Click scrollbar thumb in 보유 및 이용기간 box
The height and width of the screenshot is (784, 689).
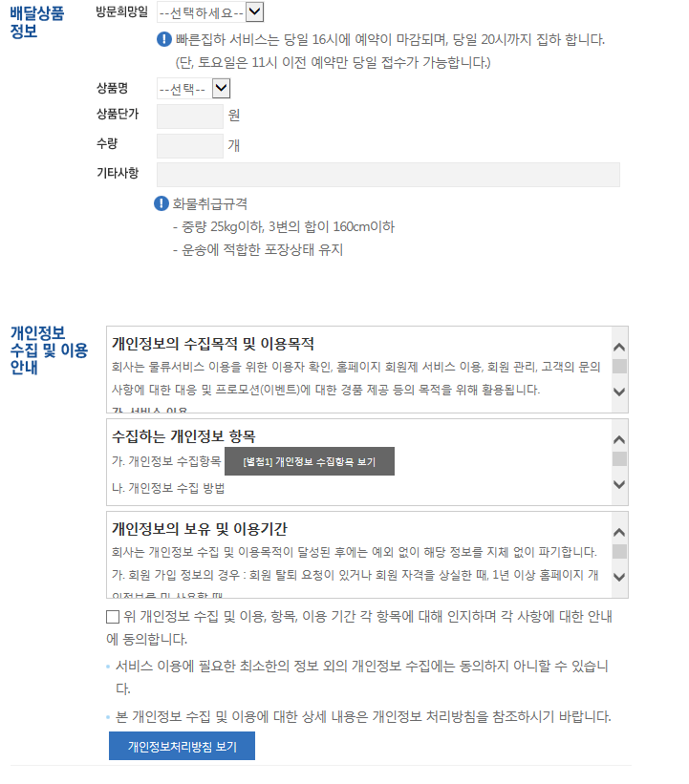pyautogui.click(x=619, y=551)
